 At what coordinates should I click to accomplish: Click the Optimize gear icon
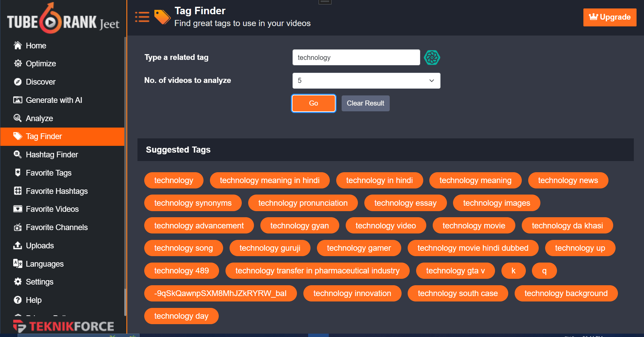pyautogui.click(x=18, y=64)
